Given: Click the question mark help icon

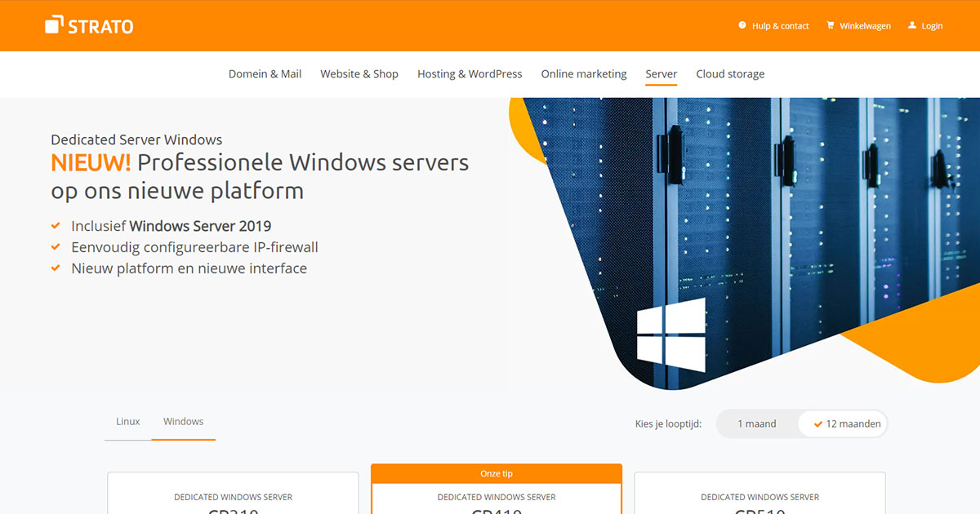Looking at the screenshot, I should coord(742,25).
